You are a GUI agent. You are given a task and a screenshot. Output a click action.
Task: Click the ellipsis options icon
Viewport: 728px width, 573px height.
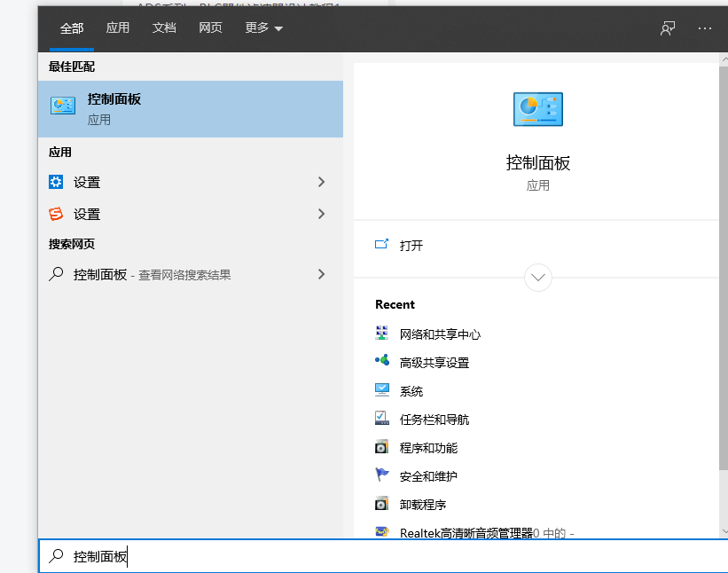705,28
